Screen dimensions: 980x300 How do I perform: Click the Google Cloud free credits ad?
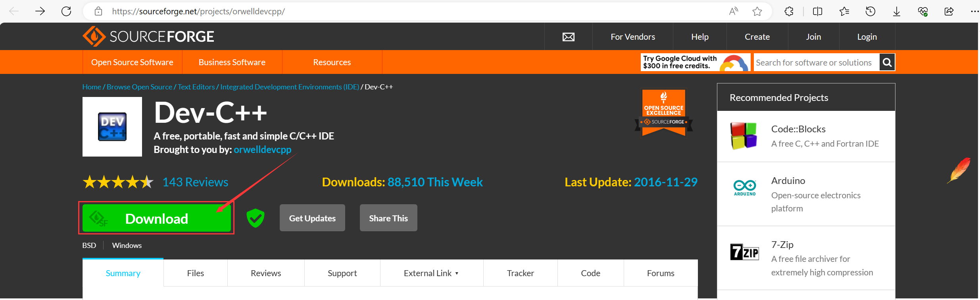coord(695,62)
